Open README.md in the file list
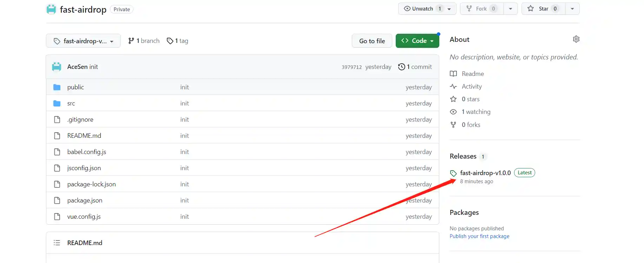This screenshot has height=263, width=644. pos(84,136)
